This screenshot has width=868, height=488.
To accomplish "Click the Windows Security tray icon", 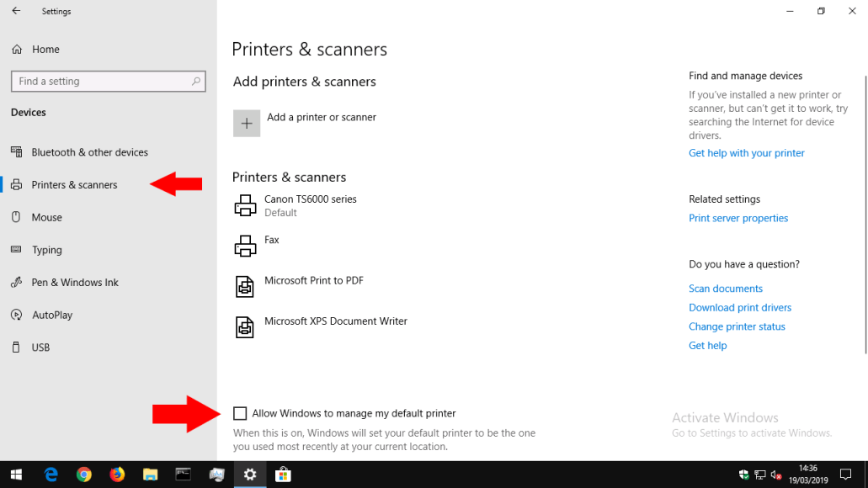I will click(x=744, y=475).
